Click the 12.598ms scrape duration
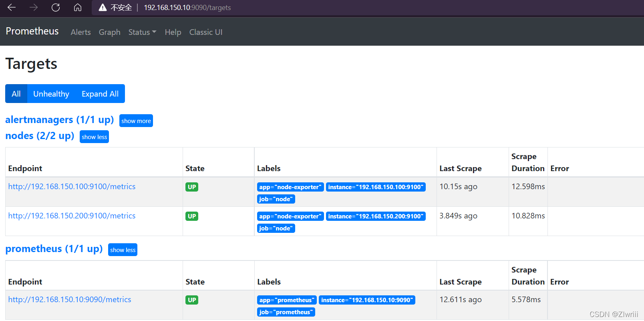The height and width of the screenshot is (321, 644). pos(528,186)
